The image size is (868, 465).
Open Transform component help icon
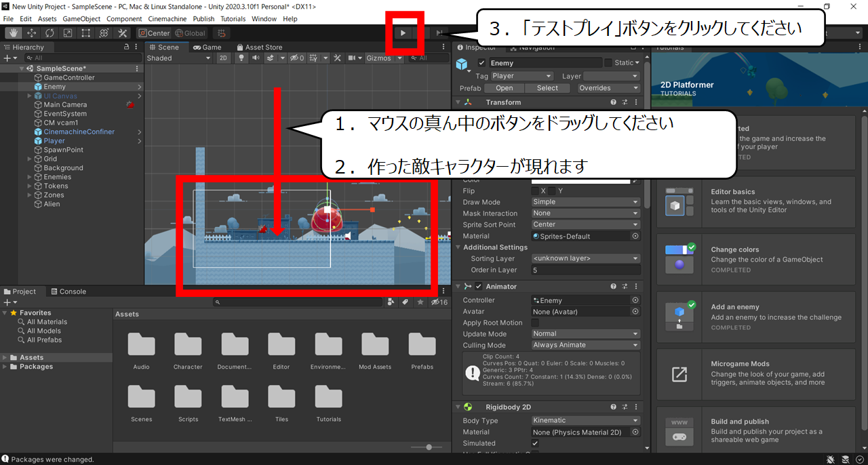613,102
